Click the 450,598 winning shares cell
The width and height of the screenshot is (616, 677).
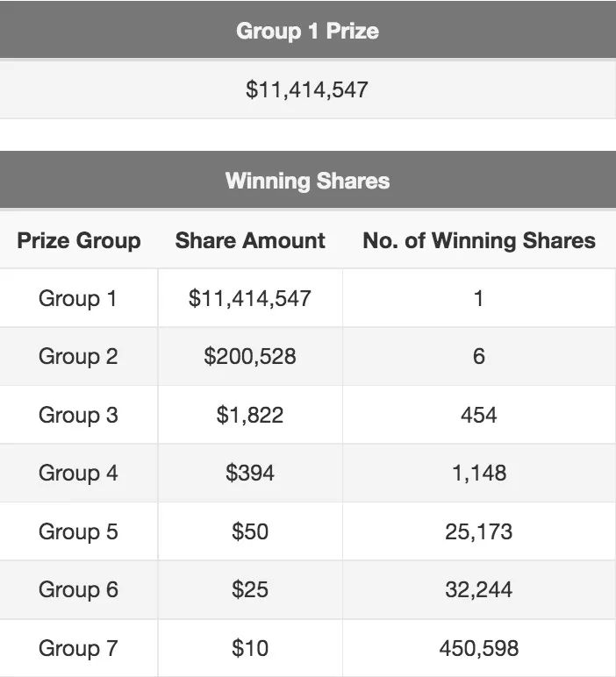pyautogui.click(x=478, y=649)
